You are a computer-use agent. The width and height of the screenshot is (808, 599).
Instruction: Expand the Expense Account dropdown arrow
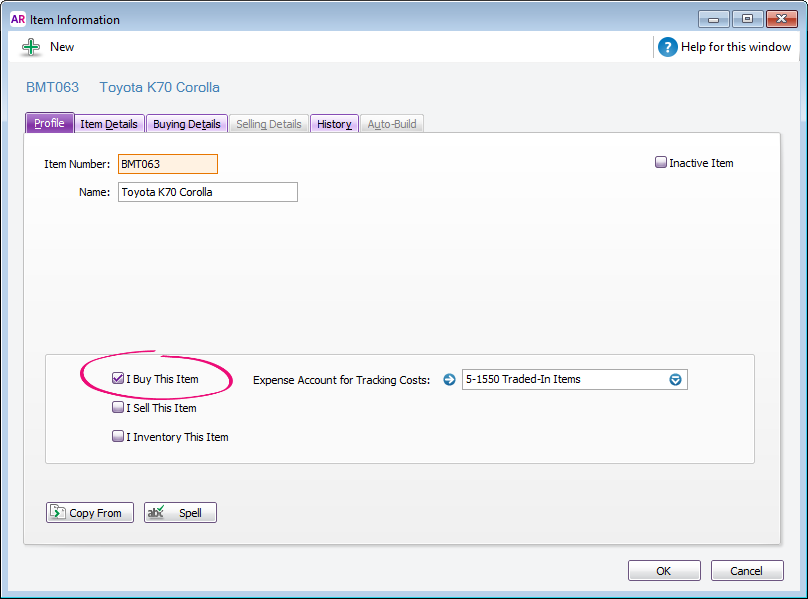(x=675, y=380)
